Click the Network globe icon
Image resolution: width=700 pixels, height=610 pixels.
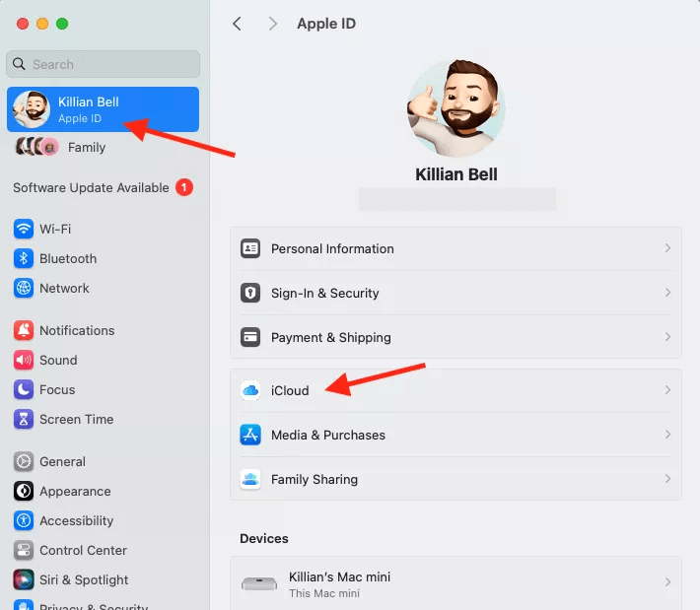coord(24,289)
